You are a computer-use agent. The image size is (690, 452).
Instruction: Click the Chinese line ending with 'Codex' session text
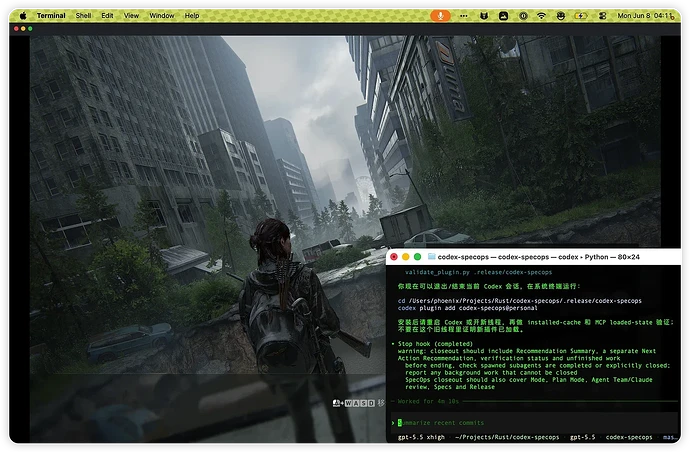click(489, 286)
